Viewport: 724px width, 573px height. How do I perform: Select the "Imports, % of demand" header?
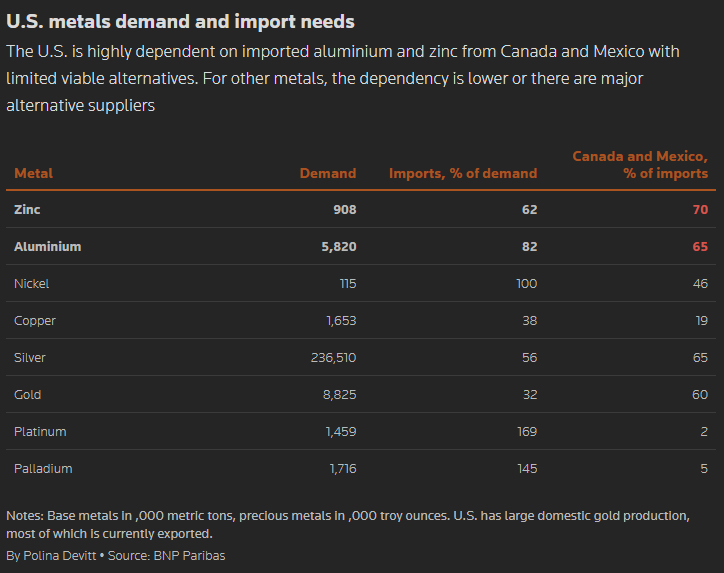[462, 173]
